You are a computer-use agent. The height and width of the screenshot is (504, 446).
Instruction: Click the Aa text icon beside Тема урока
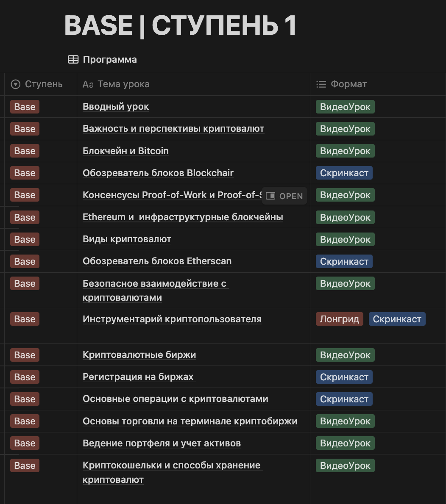pyautogui.click(x=88, y=84)
